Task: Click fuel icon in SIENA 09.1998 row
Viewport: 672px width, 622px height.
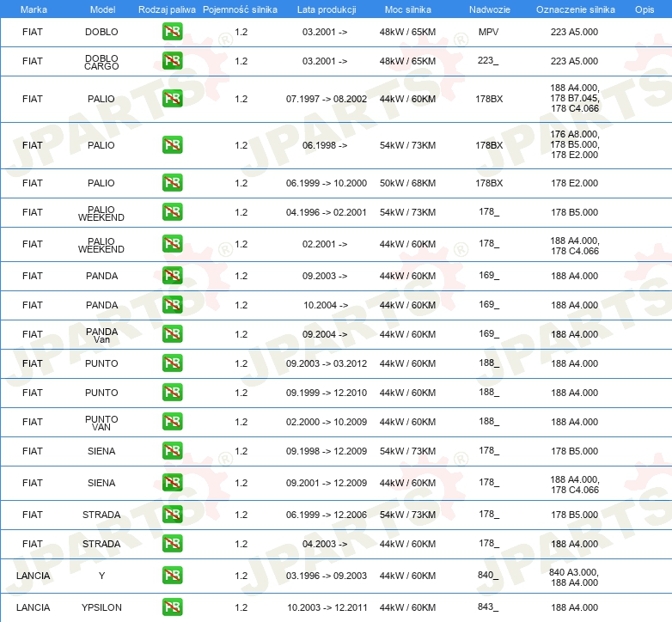Action: coord(172,451)
